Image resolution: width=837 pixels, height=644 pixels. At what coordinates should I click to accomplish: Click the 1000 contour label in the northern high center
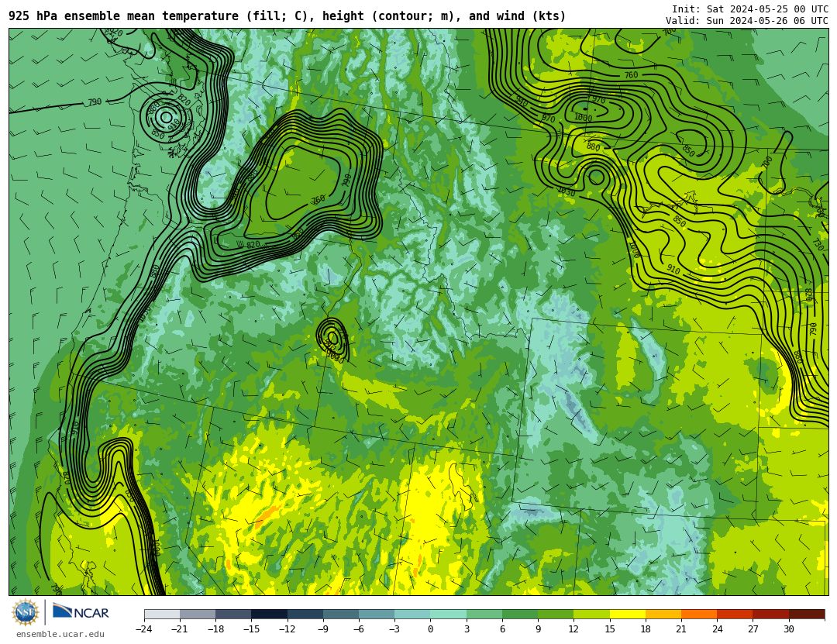click(x=583, y=117)
